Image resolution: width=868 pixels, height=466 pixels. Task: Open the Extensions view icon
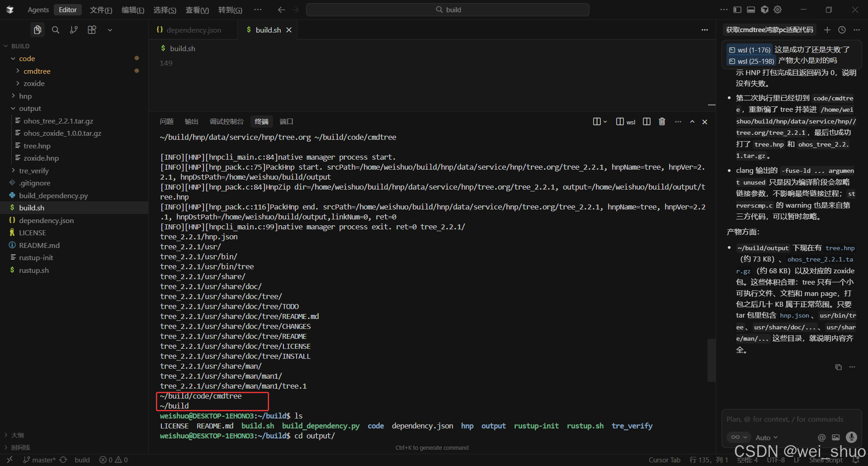click(x=92, y=30)
